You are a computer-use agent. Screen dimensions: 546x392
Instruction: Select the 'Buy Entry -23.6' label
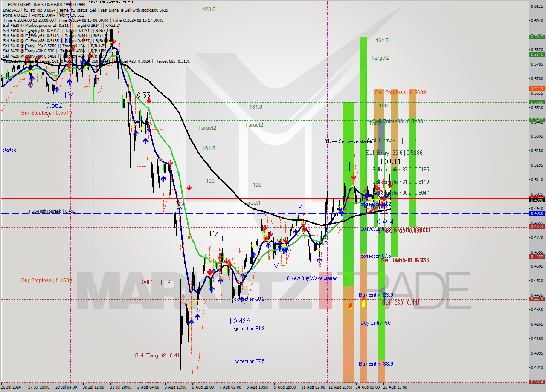(376, 295)
